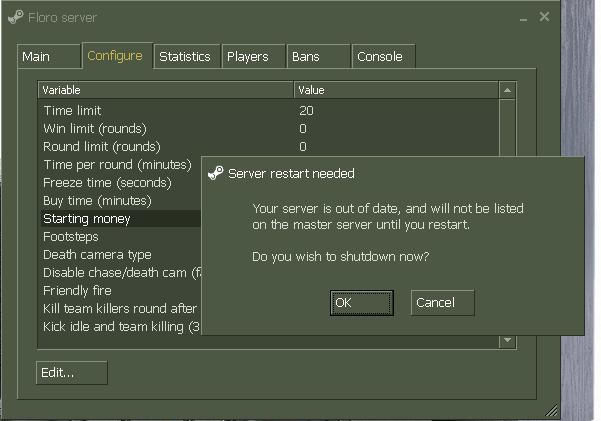
Task: Select the Death camera type row
Action: [x=120, y=255]
